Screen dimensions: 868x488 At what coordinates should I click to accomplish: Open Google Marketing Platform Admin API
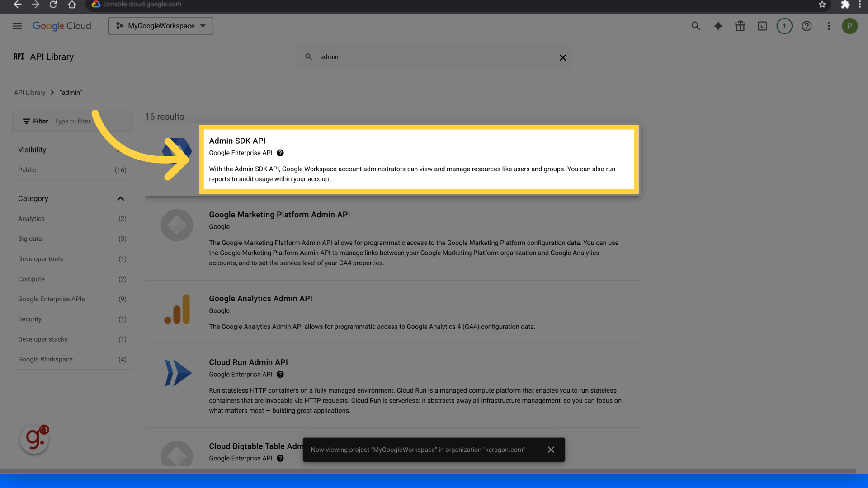279,215
